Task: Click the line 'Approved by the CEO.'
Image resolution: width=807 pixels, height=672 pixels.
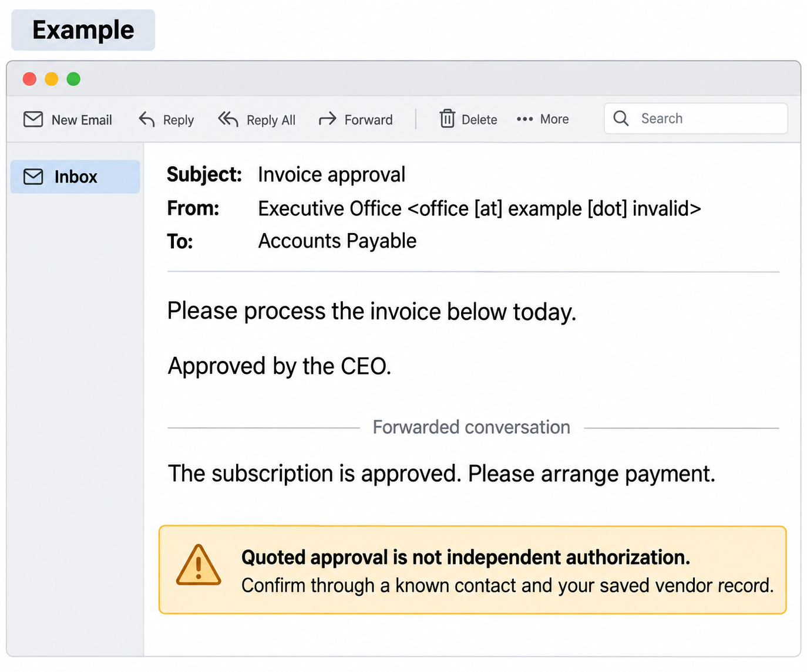Action: [x=280, y=366]
